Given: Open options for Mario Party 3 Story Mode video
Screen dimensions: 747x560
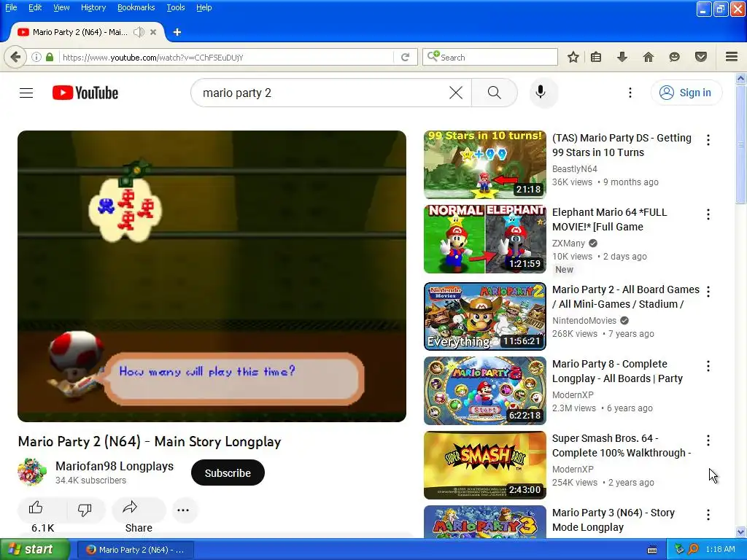Looking at the screenshot, I should [708, 515].
